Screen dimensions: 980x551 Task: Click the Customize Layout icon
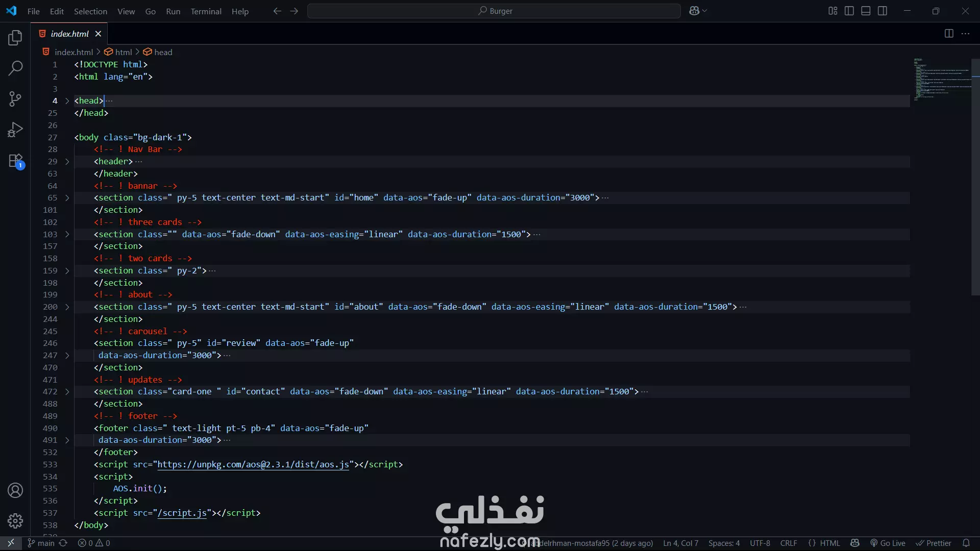[832, 11]
